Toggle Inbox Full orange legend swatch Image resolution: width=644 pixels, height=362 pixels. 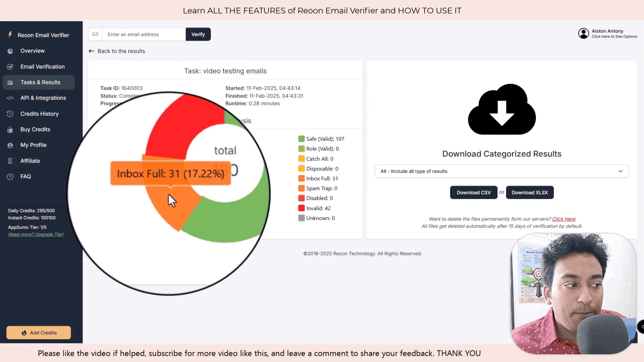(302, 178)
